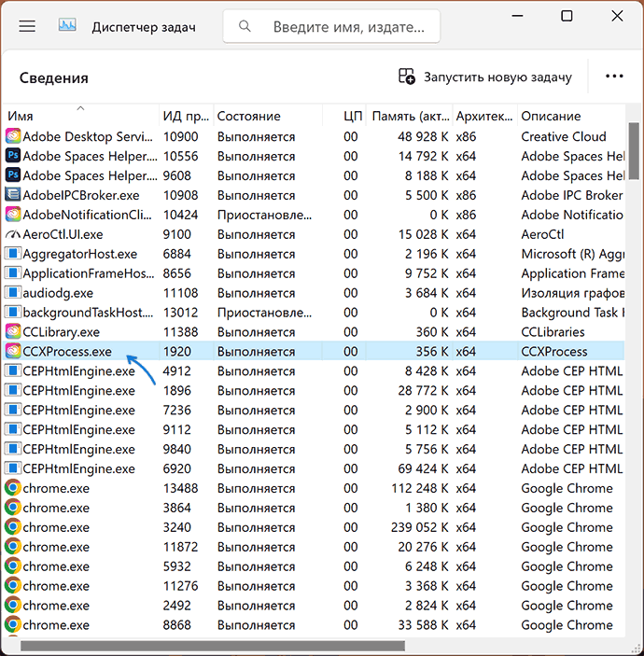Click Photoshop icon of process 10556
Image resolution: width=644 pixels, height=656 pixels.
coord(13,156)
